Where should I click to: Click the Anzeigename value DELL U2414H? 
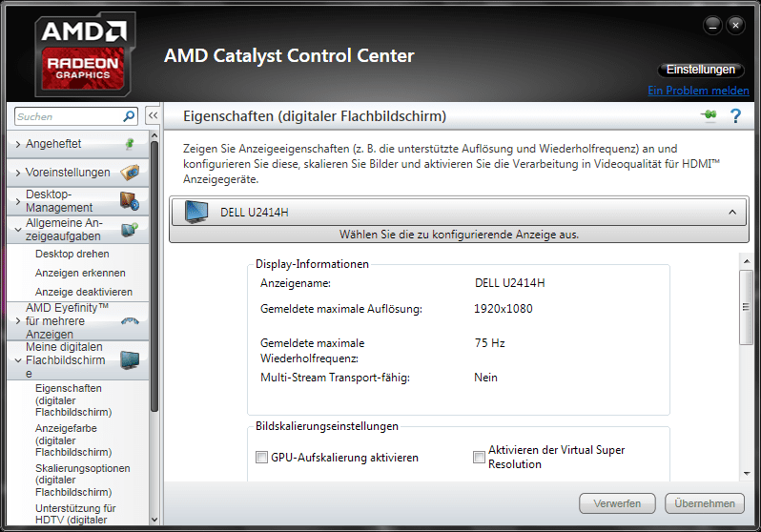pos(509,282)
